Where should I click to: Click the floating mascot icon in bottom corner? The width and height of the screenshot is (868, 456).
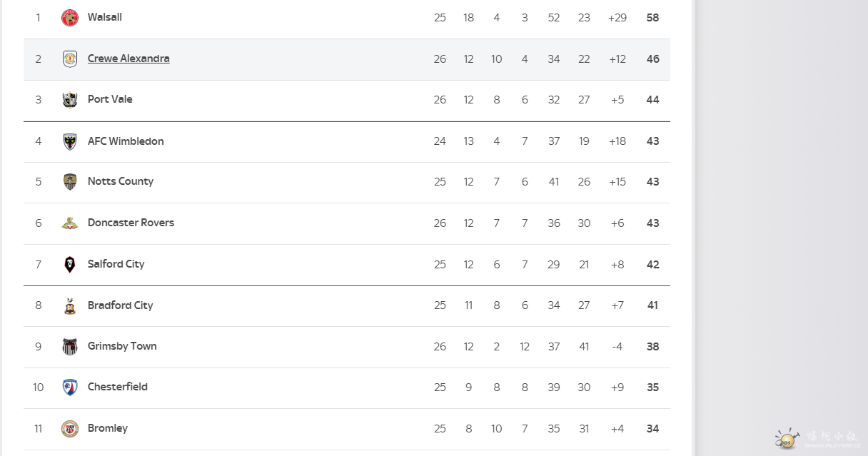787,439
